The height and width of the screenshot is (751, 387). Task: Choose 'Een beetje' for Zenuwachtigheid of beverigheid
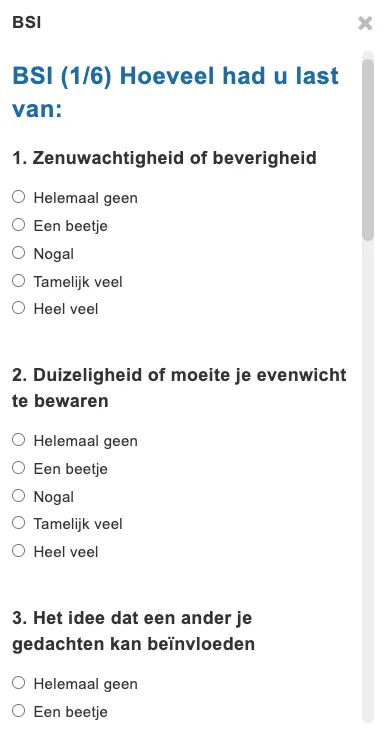click(19, 225)
